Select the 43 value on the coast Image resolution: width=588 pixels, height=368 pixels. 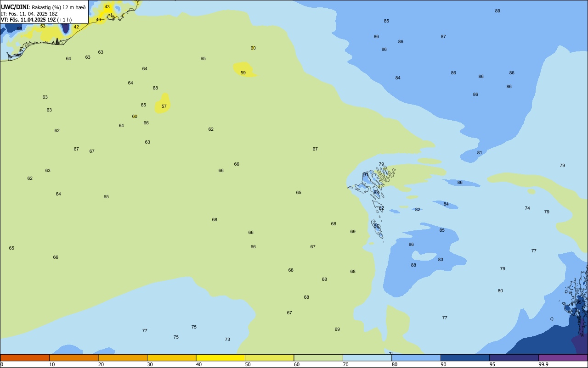tap(107, 7)
